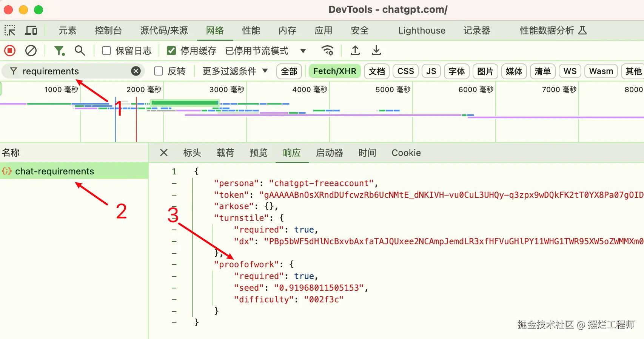644x339 pixels.
Task: Open the Lighthouse panel
Action: (422, 30)
